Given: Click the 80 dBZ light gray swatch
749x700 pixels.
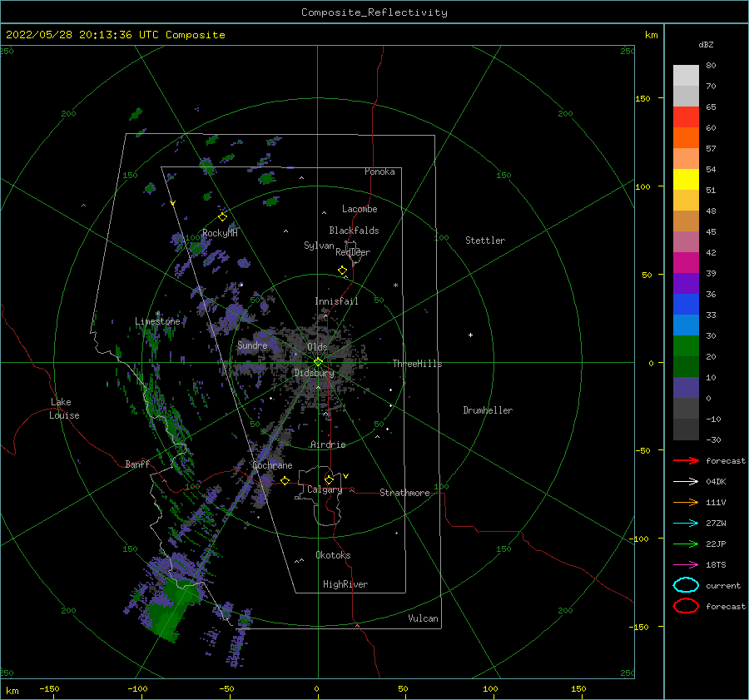Looking at the screenshot, I should pos(686,76).
